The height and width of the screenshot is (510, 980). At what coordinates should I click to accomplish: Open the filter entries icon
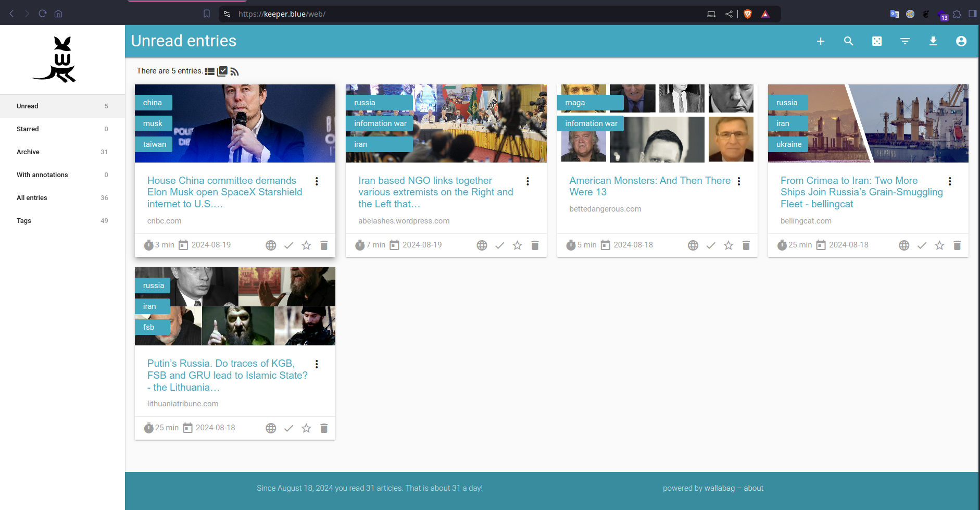[x=905, y=41]
